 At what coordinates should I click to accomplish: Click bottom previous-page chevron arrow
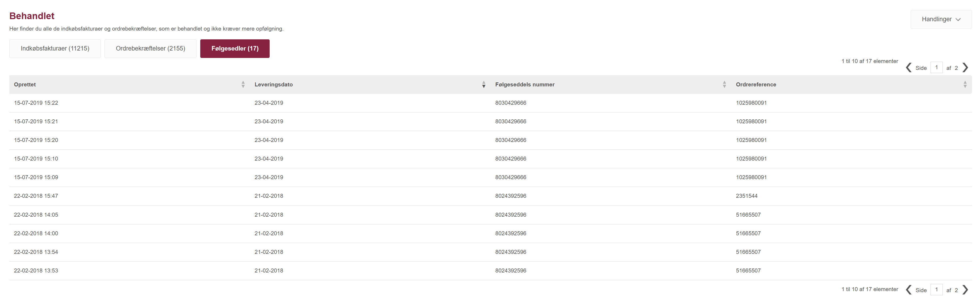(908, 290)
